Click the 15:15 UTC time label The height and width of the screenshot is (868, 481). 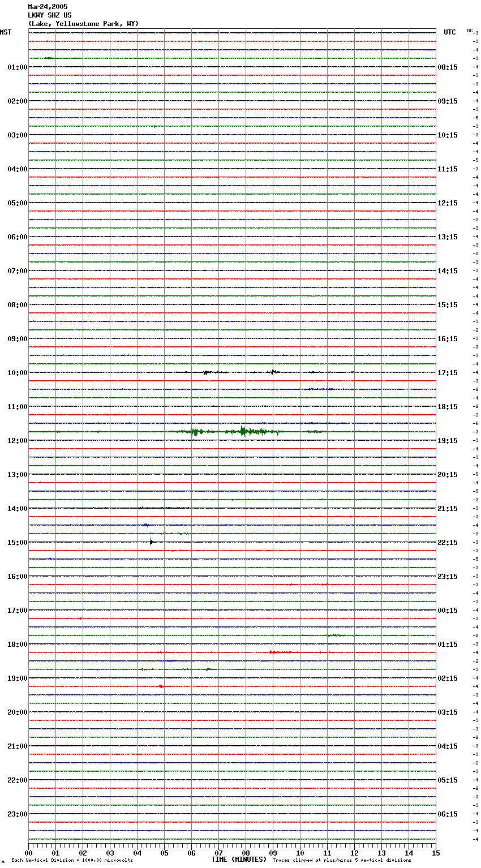pos(448,305)
